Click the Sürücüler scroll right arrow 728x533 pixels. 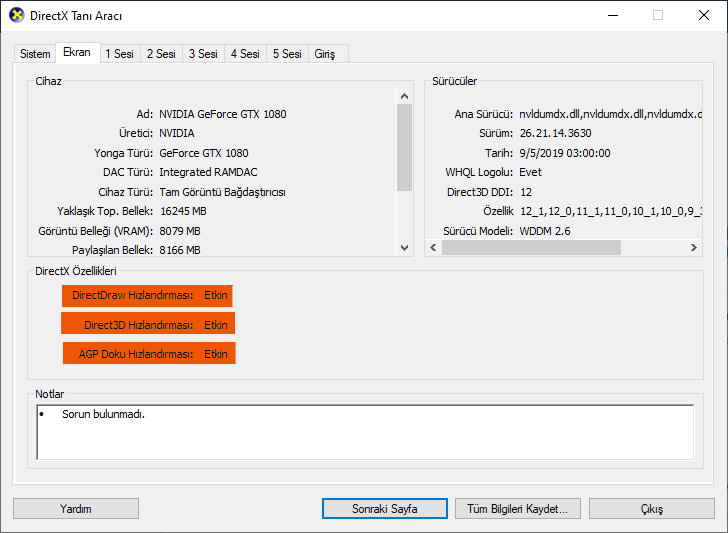click(694, 247)
